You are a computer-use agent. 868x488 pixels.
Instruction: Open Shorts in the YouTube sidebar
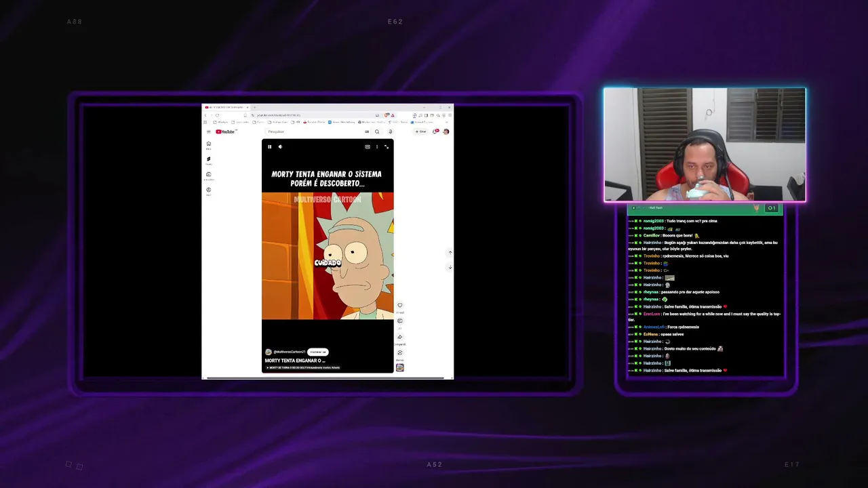[209, 161]
